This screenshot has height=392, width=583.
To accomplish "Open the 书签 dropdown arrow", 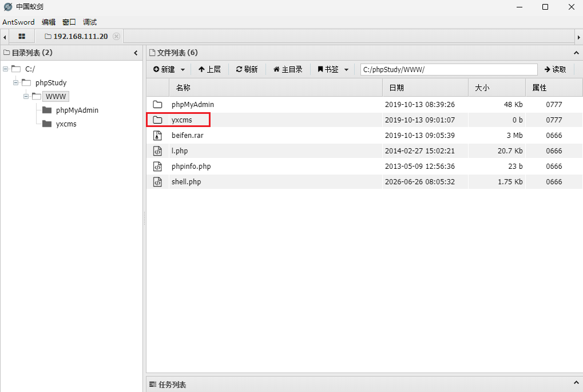I will pyautogui.click(x=346, y=70).
